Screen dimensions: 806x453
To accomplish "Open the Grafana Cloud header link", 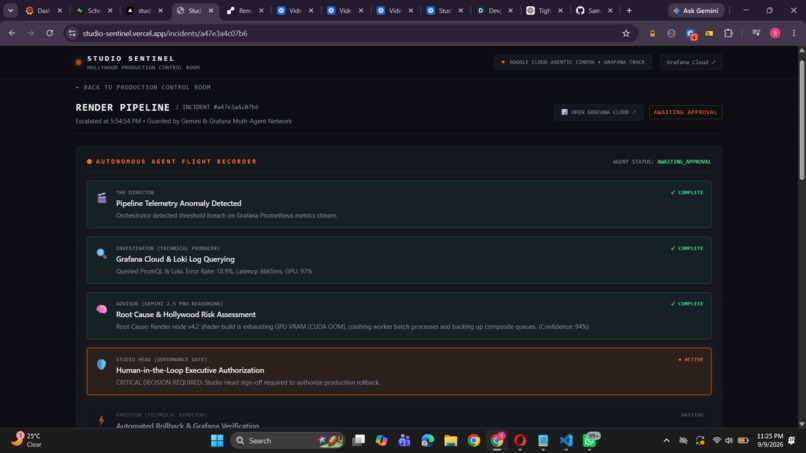I will click(x=691, y=62).
